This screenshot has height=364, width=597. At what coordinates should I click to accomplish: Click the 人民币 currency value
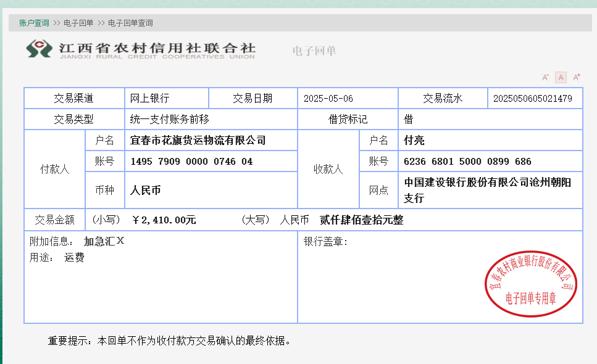(145, 190)
